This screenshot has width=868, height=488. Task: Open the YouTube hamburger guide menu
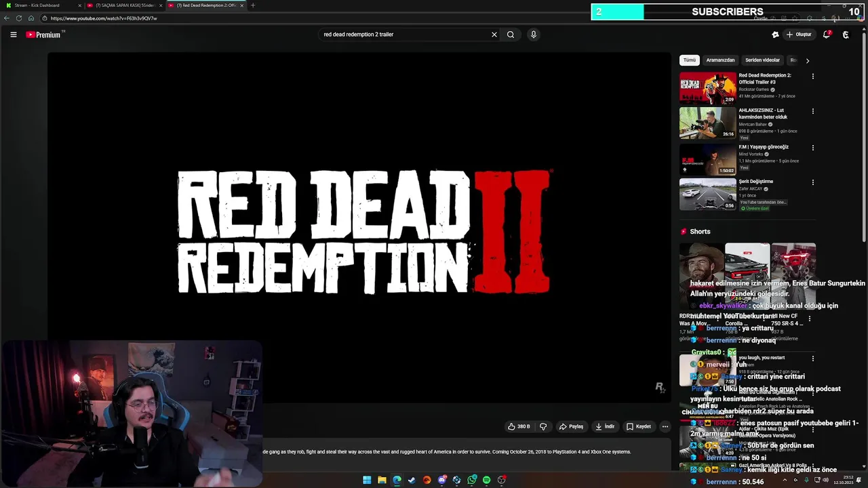pos(13,35)
